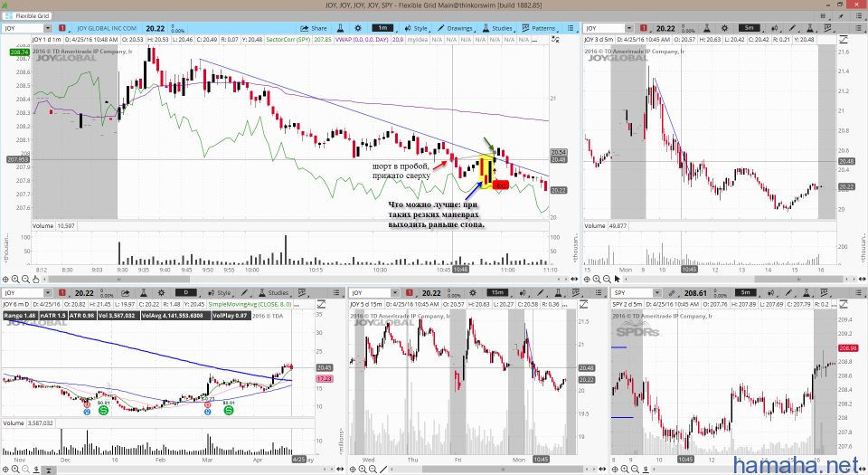Click Share button in top-left JOY chart
The image size is (868, 475).
pyautogui.click(x=314, y=28)
